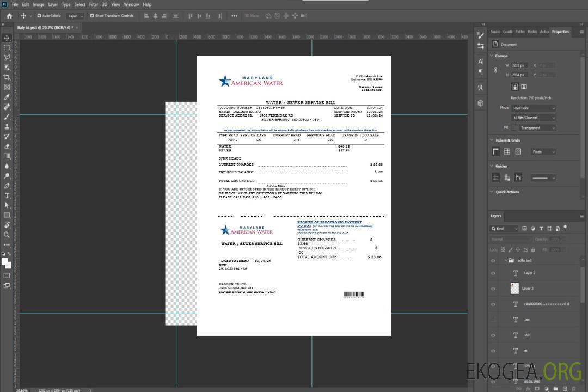Open the Kind layer filter dropdown
Image resolution: width=588 pixels, height=392 pixels.
(x=504, y=229)
